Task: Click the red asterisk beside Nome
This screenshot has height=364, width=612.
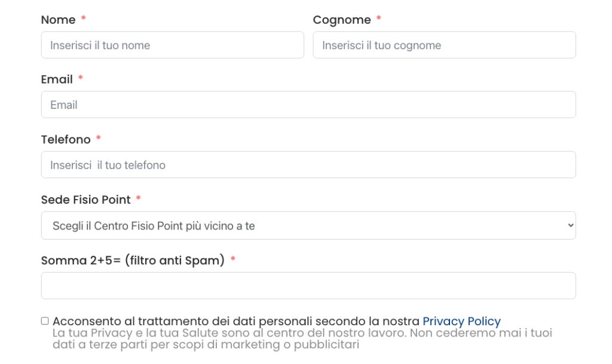Action: [x=84, y=19]
